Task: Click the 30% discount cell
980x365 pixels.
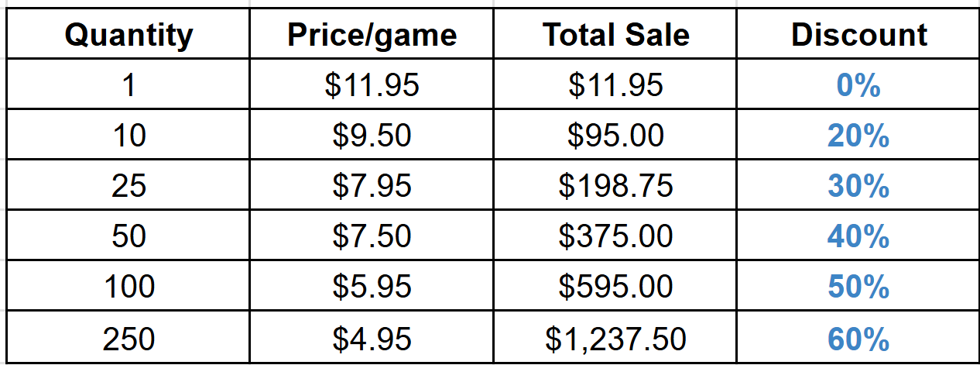Action: click(858, 187)
